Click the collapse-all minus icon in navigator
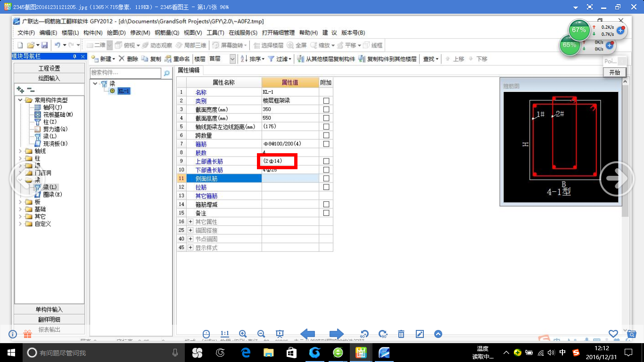The image size is (644, 362). tap(31, 90)
